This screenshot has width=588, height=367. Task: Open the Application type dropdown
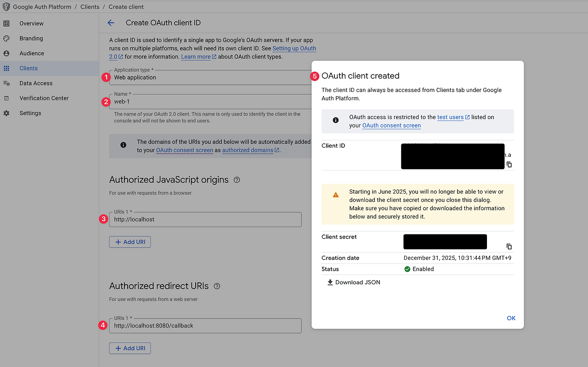pyautogui.click(x=210, y=77)
